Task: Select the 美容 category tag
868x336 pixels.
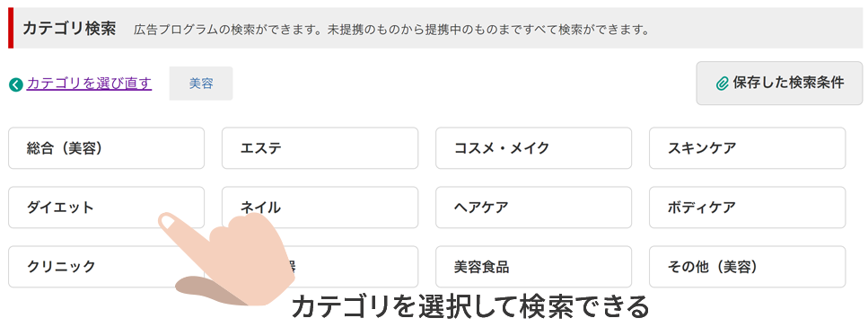Action: (201, 84)
